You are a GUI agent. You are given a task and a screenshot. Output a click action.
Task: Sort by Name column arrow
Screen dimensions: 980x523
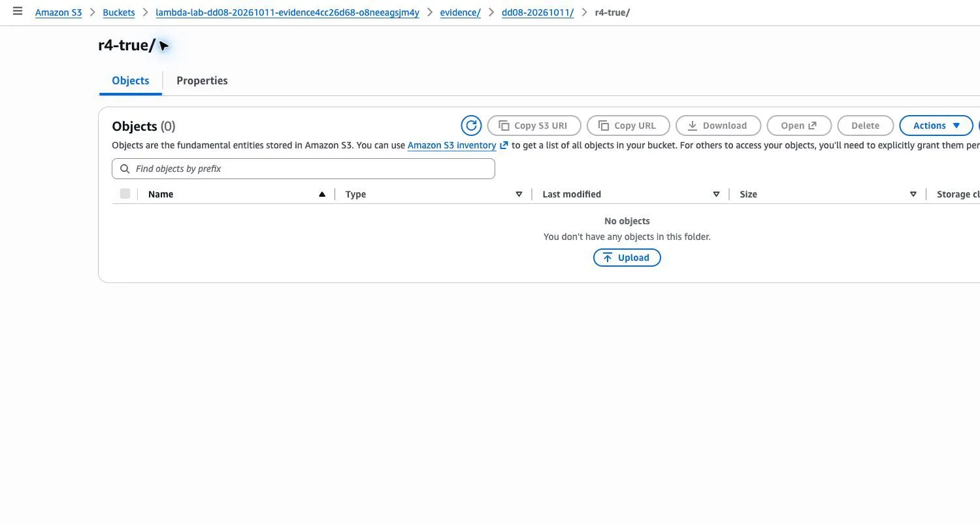pos(321,194)
